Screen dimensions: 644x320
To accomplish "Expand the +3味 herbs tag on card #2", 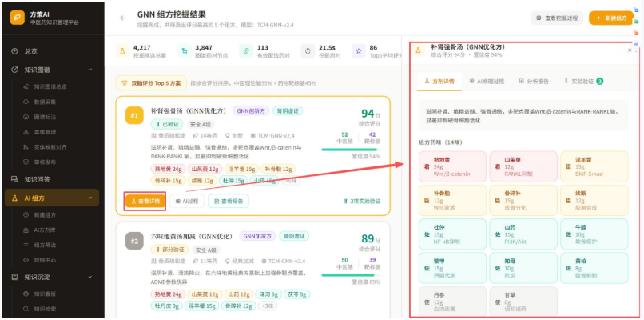I will tap(268, 306).
